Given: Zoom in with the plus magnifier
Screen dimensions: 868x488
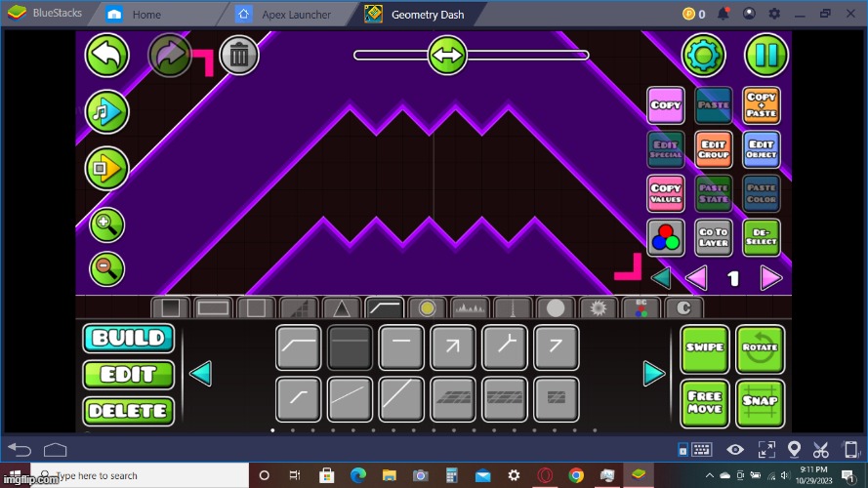Looking at the screenshot, I should point(106,225).
